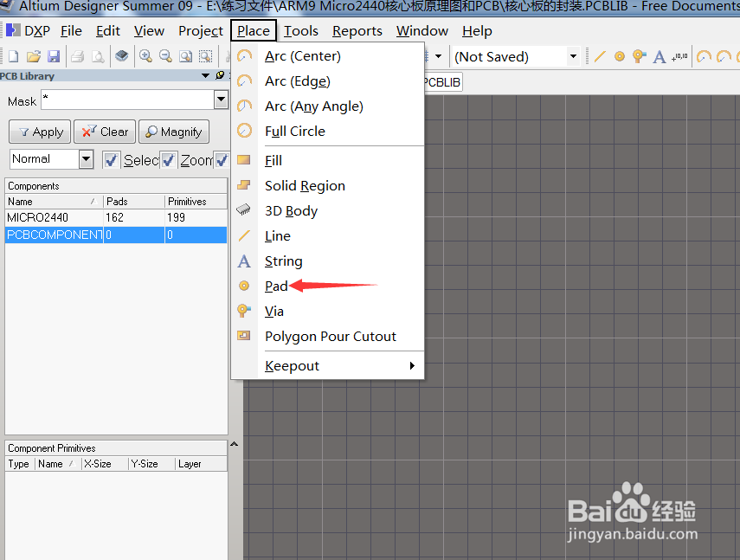740x560 pixels.
Task: Click the Full Circle menu icon
Action: point(244,130)
